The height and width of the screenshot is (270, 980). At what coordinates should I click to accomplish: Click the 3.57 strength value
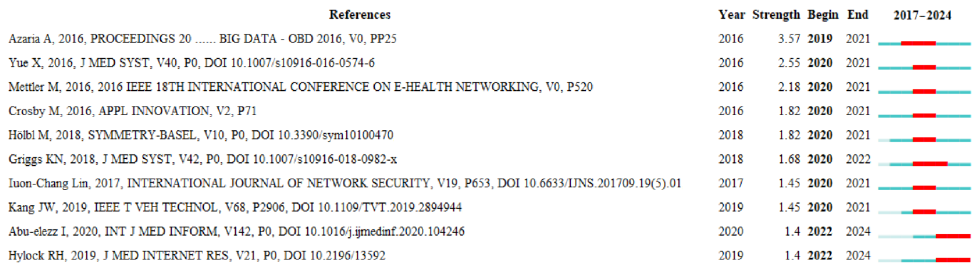click(788, 38)
